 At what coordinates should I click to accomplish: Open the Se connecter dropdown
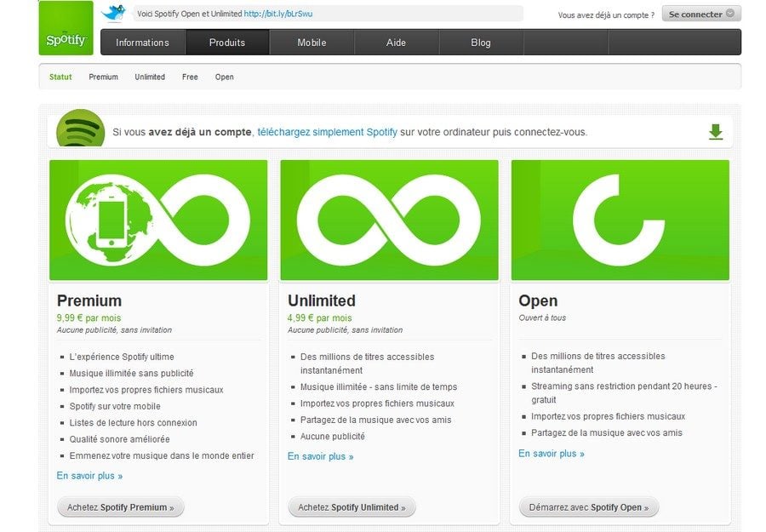(701, 14)
